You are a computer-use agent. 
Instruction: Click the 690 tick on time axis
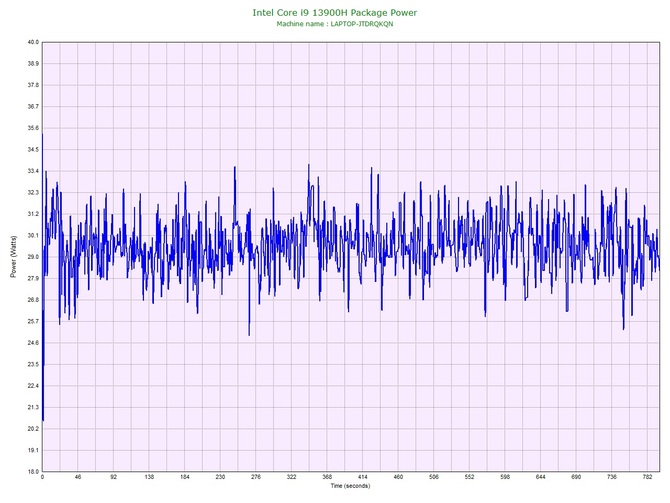(x=576, y=477)
